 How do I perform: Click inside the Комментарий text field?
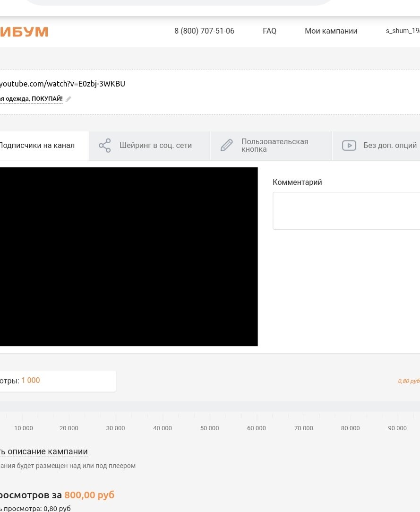pyautogui.click(x=346, y=211)
